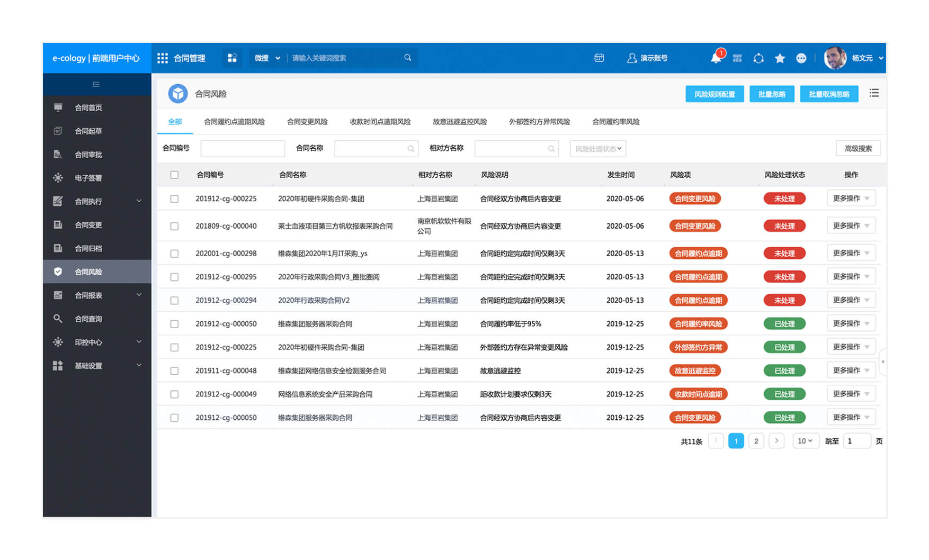Switch to the 合同变更风险 tab

coord(307,122)
